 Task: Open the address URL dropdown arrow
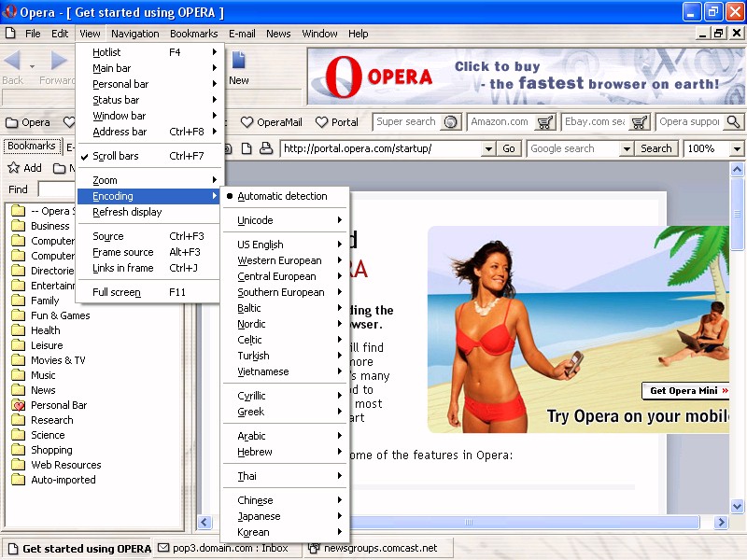[488, 148]
